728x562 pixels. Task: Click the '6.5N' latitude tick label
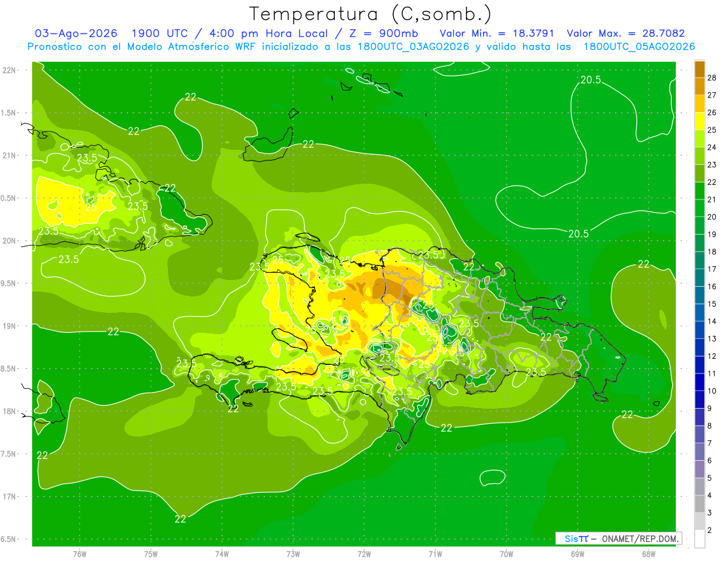coord(9,539)
